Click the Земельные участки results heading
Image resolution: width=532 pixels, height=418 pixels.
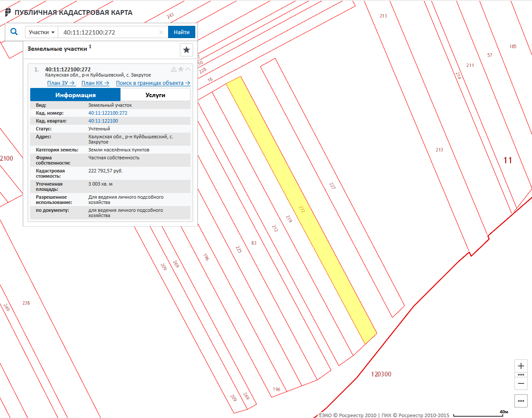point(57,49)
